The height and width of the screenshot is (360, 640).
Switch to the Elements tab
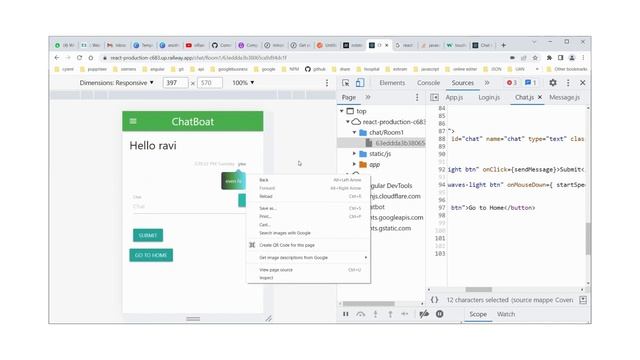tap(392, 83)
